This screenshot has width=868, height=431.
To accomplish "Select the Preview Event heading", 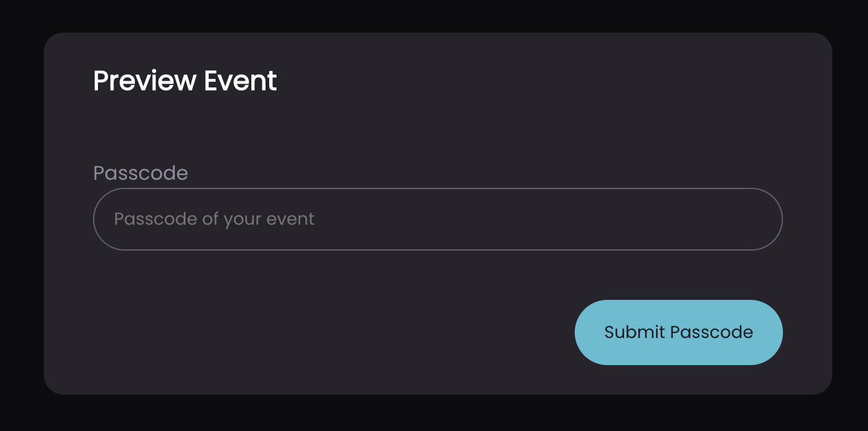I will [x=185, y=81].
